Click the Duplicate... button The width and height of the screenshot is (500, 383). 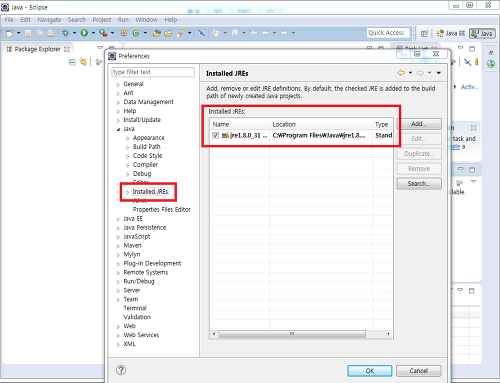(x=419, y=154)
